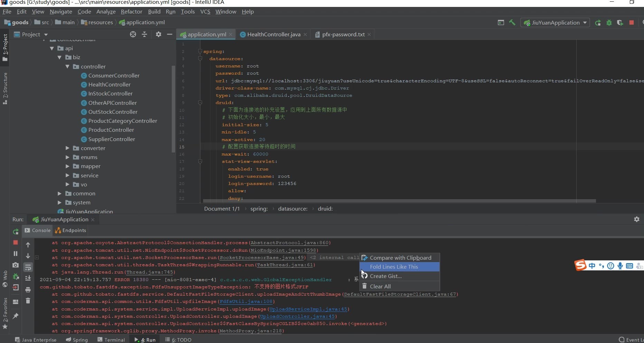Viewport: 644px width, 343px height.
Task: Select Clear All from context menu
Action: [399, 286]
